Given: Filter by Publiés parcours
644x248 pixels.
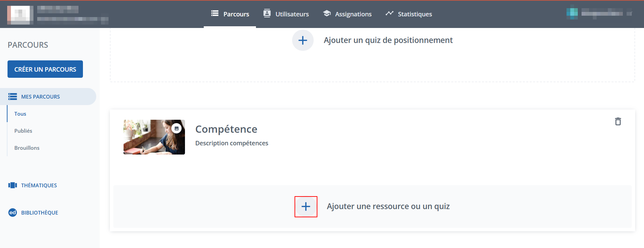Looking at the screenshot, I should click(23, 131).
